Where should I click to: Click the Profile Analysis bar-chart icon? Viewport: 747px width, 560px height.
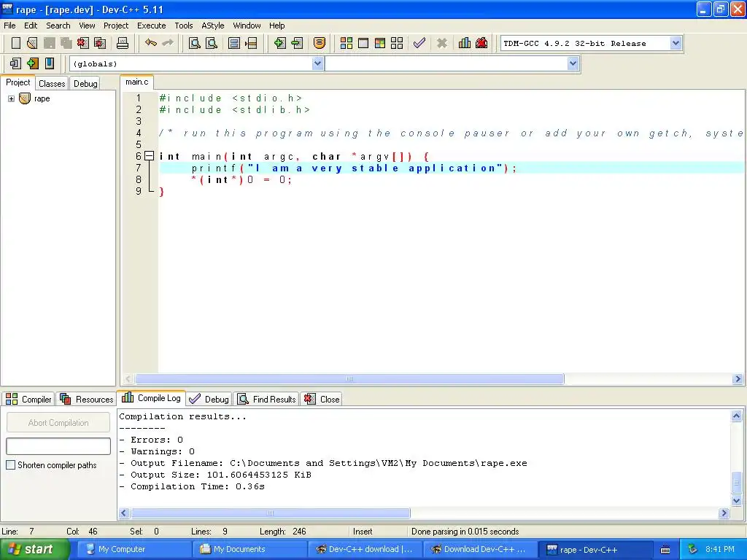[465, 43]
